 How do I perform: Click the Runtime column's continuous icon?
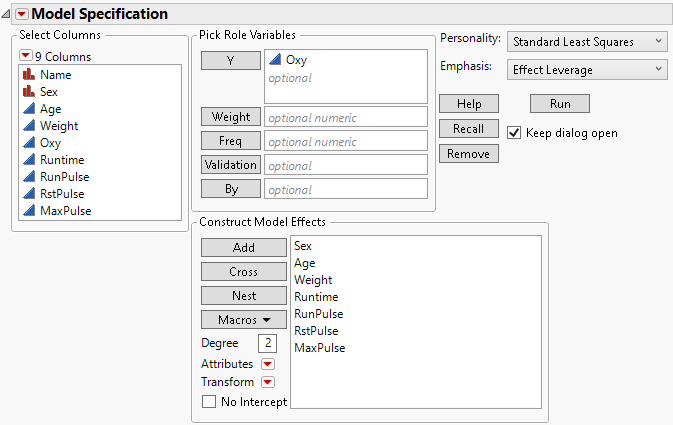(29, 160)
